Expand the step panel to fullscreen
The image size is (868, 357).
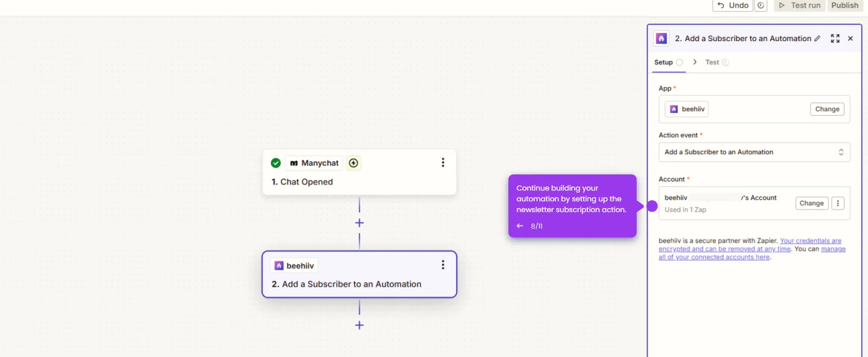pos(835,39)
